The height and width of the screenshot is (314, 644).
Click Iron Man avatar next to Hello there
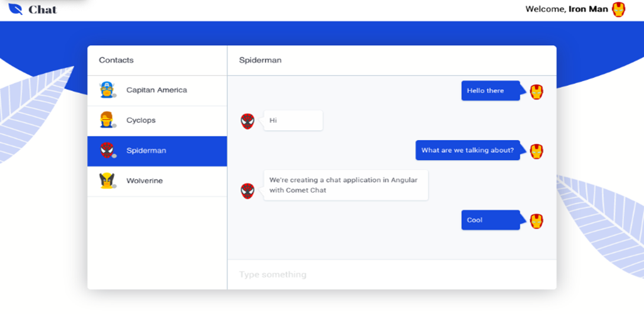(536, 92)
